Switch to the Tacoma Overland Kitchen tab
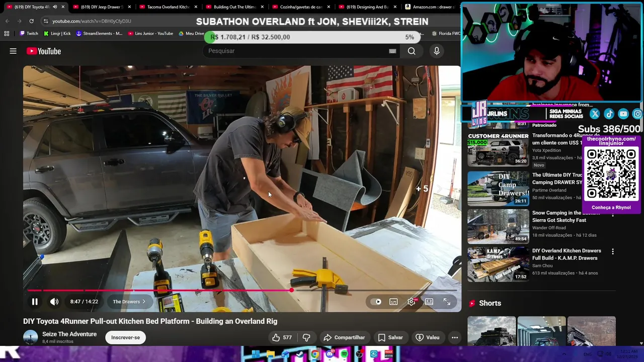 pos(168,7)
